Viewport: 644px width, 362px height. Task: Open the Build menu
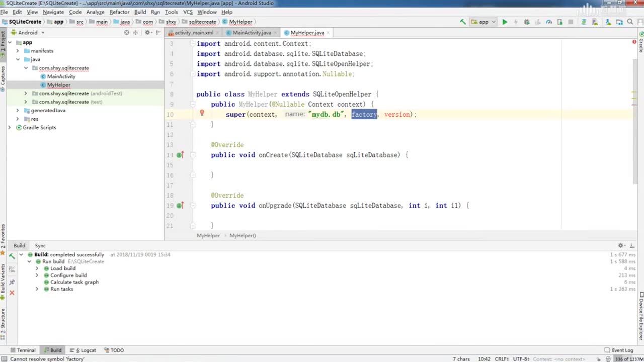(140, 12)
